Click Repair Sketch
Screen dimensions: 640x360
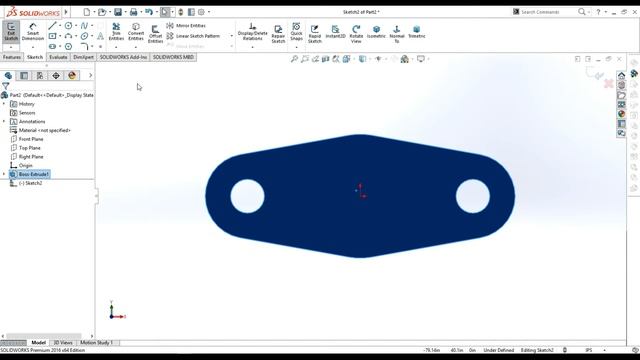click(x=278, y=33)
